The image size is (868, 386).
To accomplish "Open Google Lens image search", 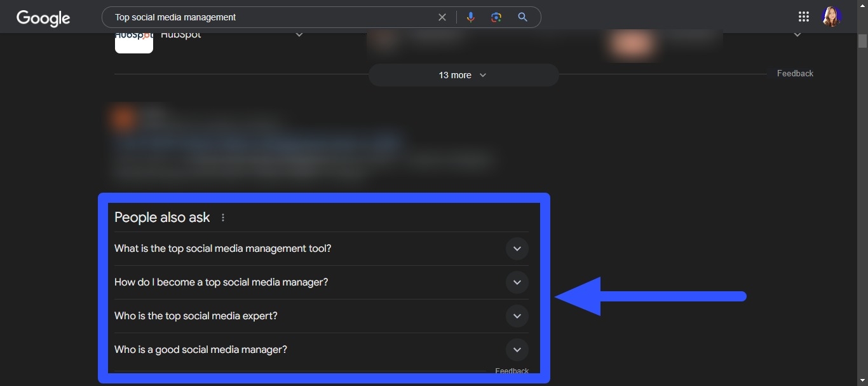I will pyautogui.click(x=496, y=17).
